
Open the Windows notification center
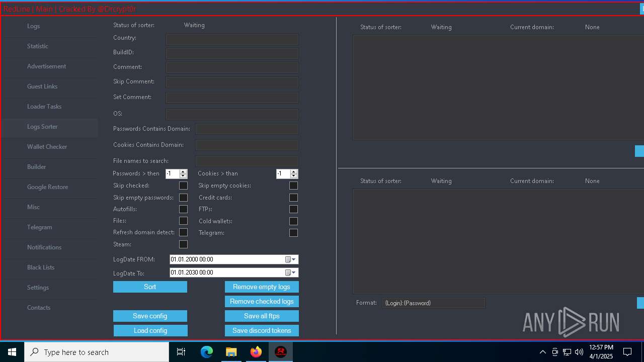(x=627, y=352)
